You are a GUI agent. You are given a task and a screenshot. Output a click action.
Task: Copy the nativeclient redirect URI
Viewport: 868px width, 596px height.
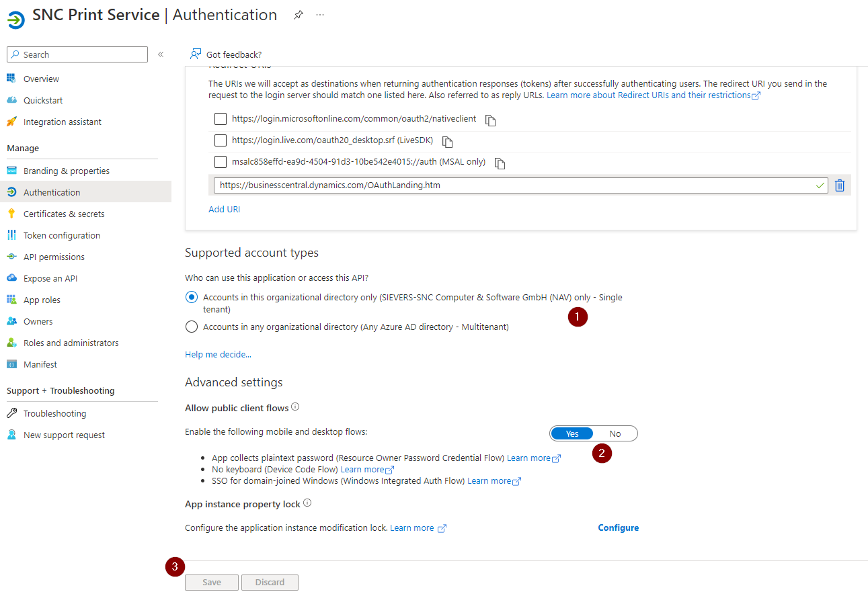tap(491, 120)
